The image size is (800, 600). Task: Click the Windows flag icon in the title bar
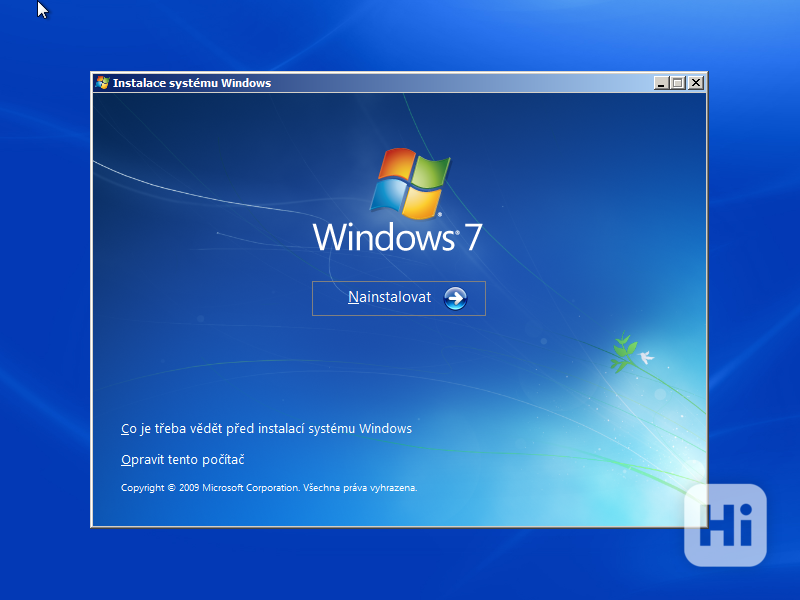click(103, 83)
